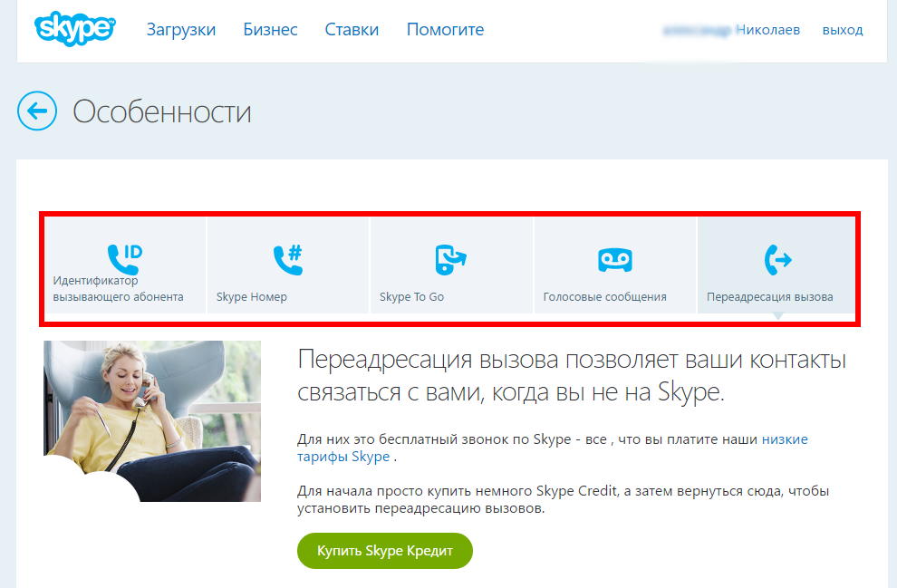
Task: Select the Caller ID phone icon
Action: click(x=124, y=258)
